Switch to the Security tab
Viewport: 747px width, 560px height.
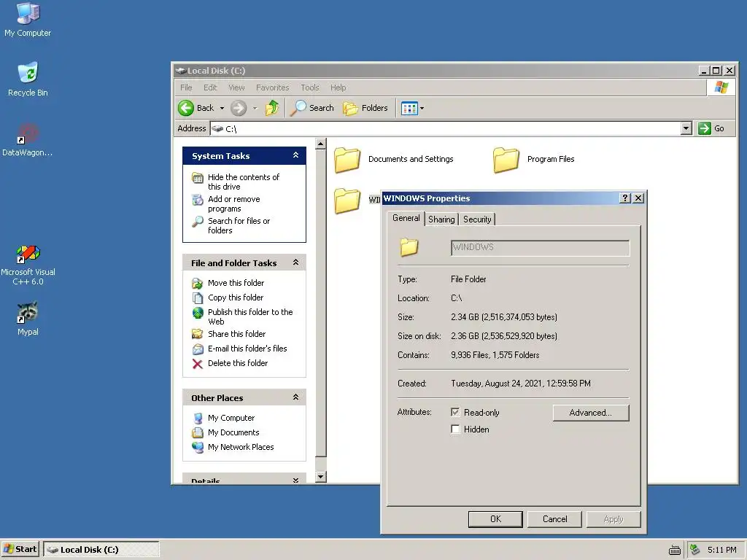477,219
